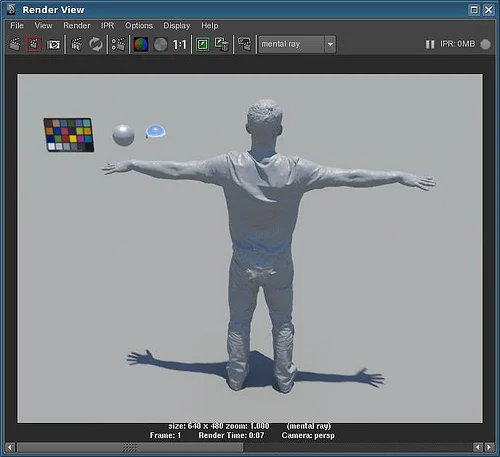Click the Keep Image icon
500x457 pixels.
click(203, 44)
